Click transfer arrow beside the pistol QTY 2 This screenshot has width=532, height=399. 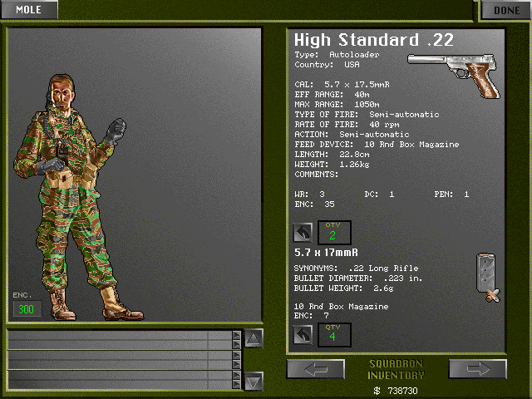point(303,233)
